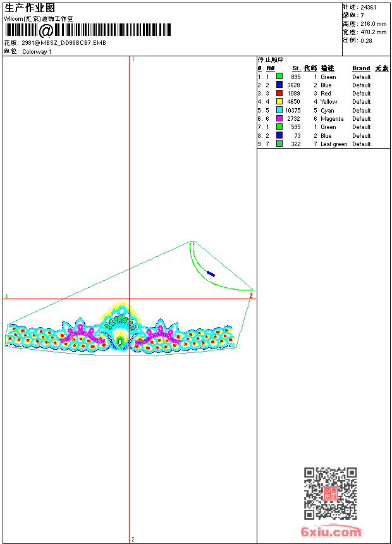Click the 322 stitch count cell

click(x=295, y=144)
